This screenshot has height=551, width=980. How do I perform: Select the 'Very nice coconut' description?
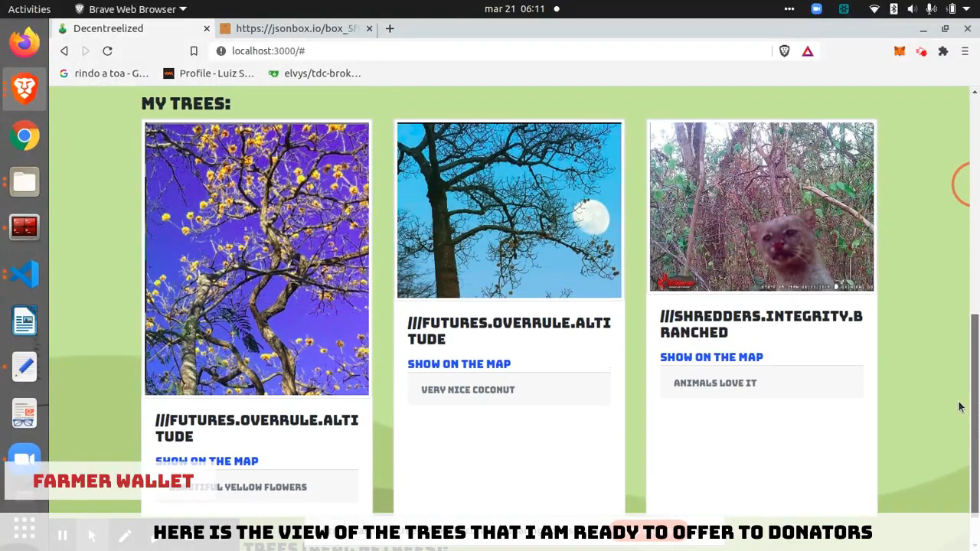(468, 390)
